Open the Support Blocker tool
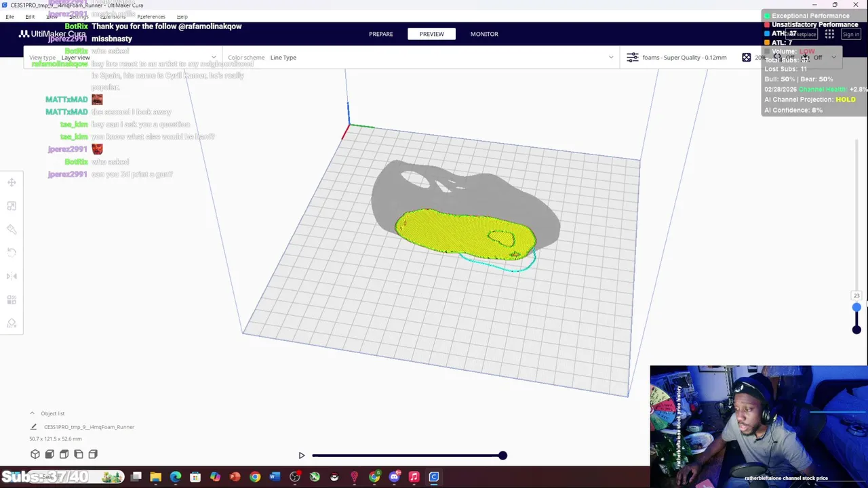 (12, 323)
